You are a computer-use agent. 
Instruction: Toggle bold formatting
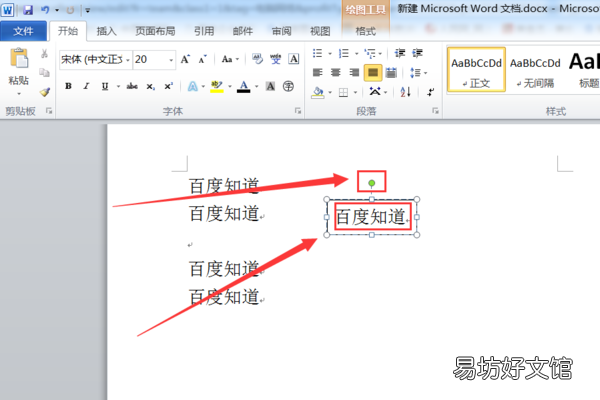click(x=68, y=86)
